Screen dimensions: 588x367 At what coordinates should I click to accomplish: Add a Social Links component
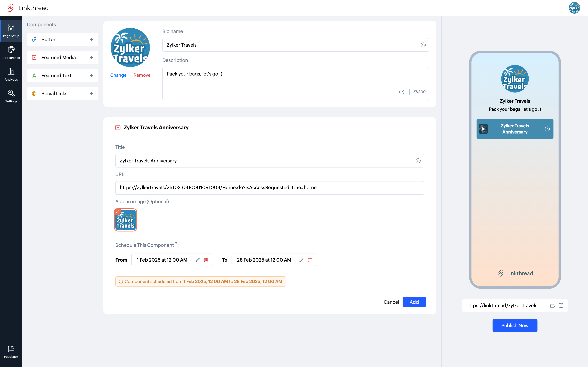point(92,93)
